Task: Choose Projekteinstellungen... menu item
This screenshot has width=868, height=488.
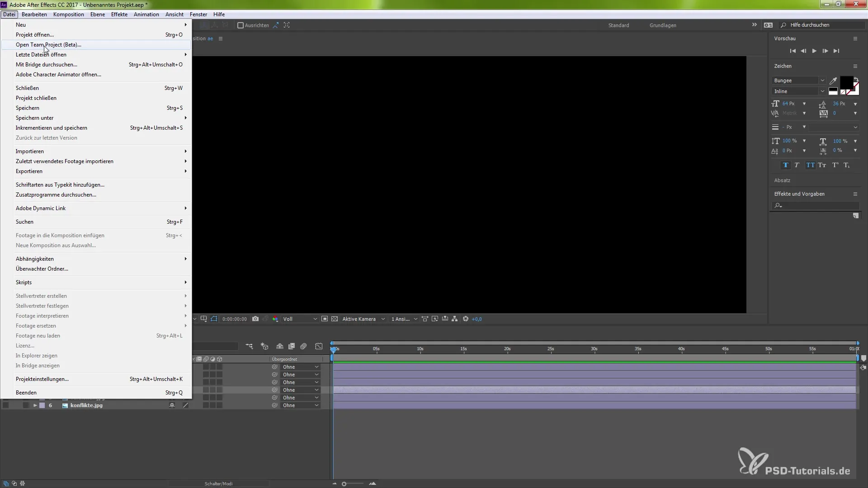Action: click(96, 379)
